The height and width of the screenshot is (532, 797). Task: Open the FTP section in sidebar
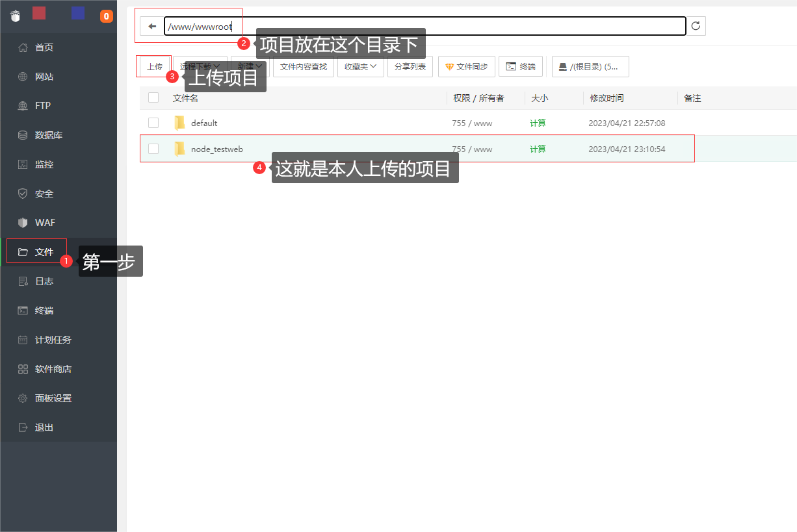coord(46,105)
